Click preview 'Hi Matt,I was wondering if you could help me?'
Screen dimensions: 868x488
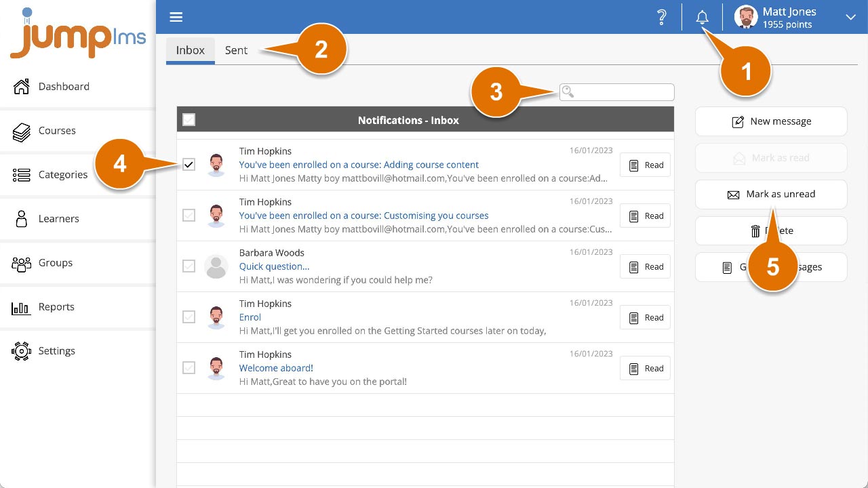336,280
